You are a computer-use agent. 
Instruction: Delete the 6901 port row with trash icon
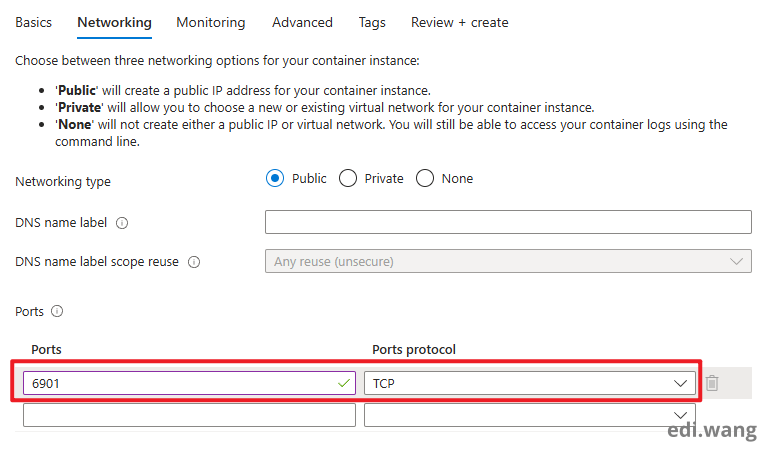(711, 383)
